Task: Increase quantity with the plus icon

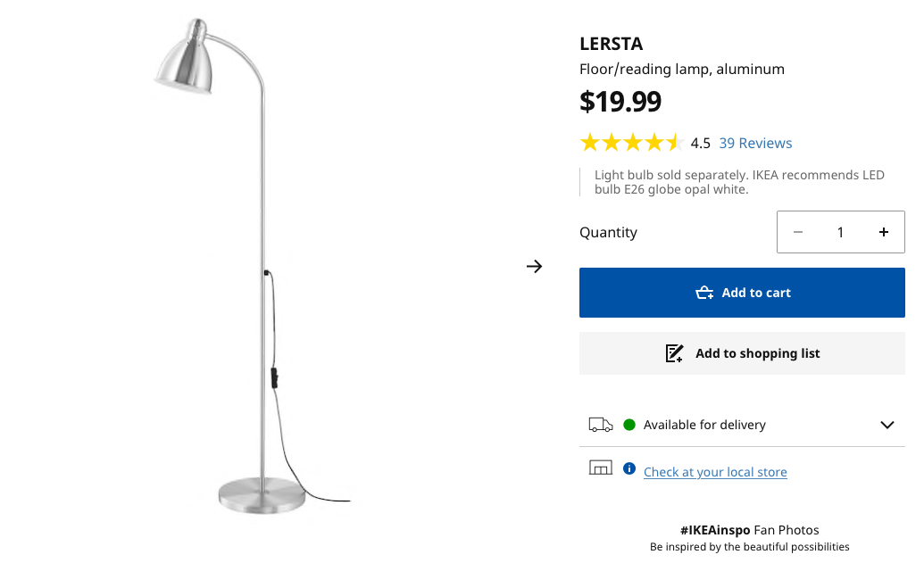Action: pyautogui.click(x=883, y=232)
